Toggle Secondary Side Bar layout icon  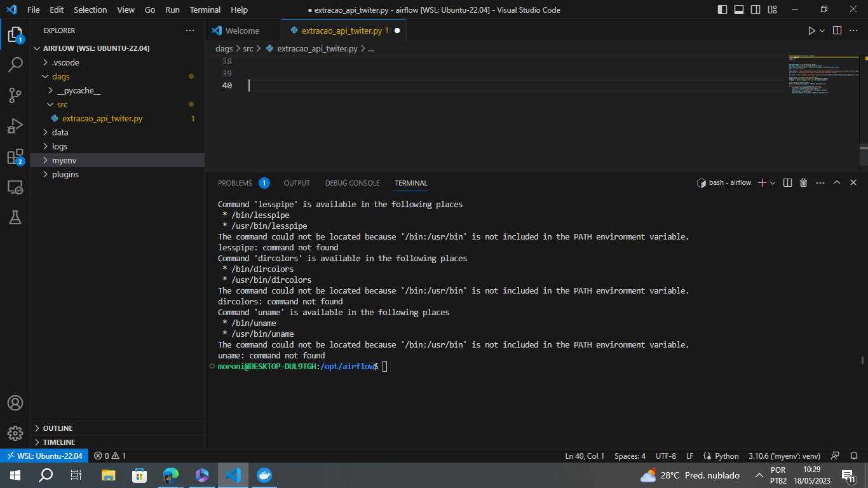pyautogui.click(x=756, y=10)
